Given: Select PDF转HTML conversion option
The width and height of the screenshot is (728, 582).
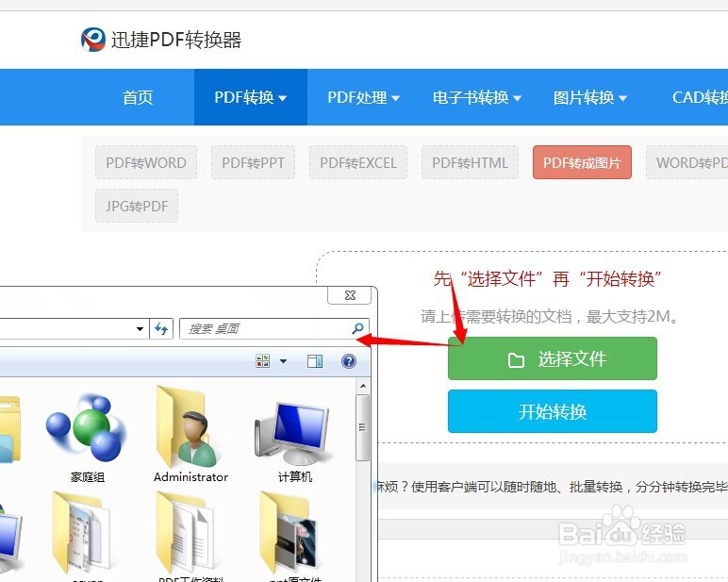Looking at the screenshot, I should pyautogui.click(x=470, y=162).
